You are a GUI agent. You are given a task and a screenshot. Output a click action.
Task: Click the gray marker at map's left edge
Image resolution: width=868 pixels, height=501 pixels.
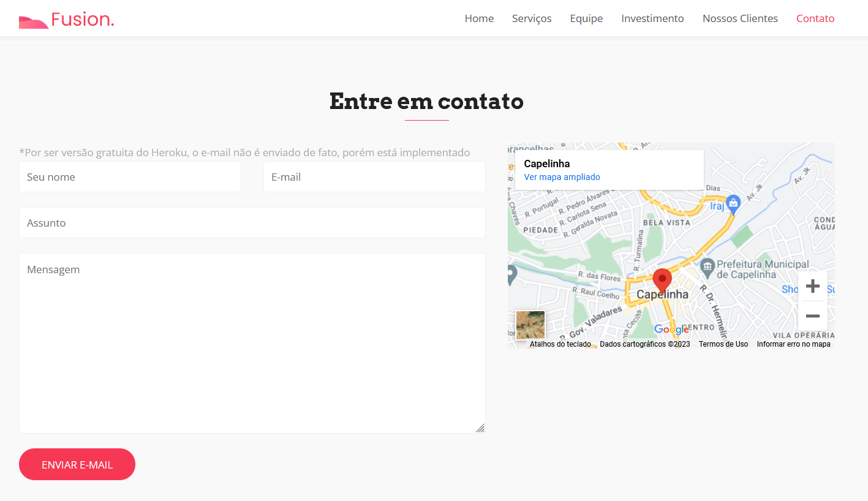coord(511,275)
